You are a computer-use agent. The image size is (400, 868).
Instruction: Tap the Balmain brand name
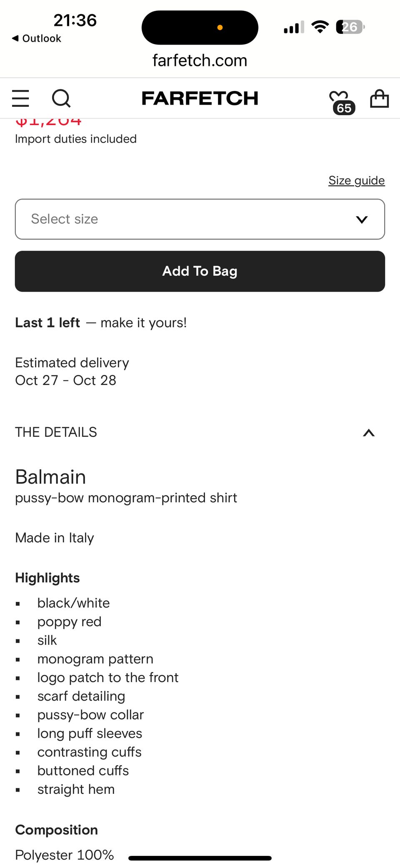(x=50, y=477)
